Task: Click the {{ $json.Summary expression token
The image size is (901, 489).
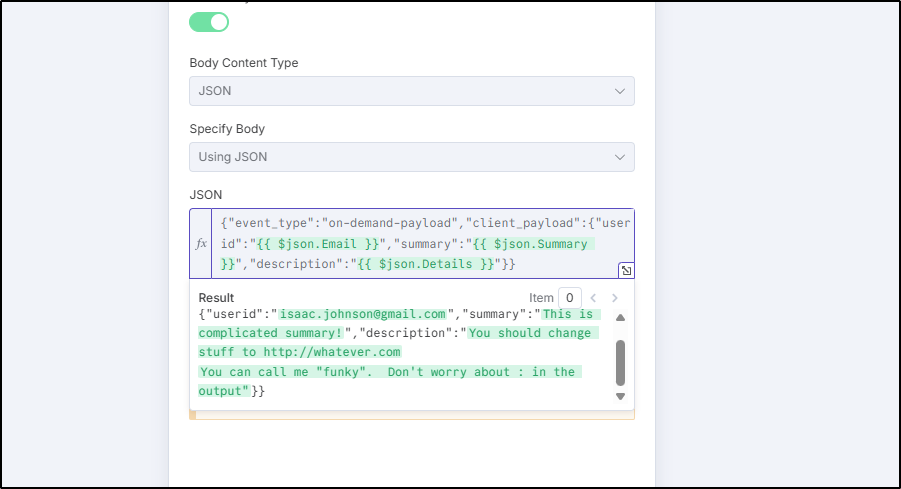Action: pos(530,244)
